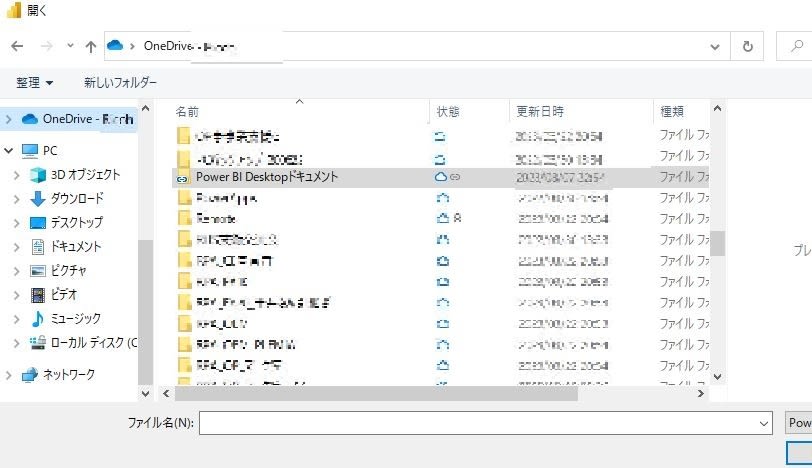Click the Power BI icon in title bar
812x468 pixels.
point(14,9)
